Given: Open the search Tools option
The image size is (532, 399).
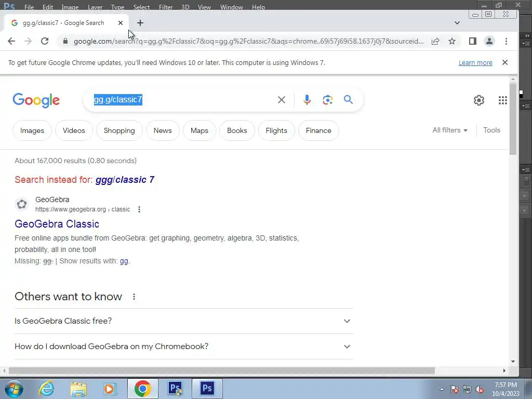Looking at the screenshot, I should (491, 130).
